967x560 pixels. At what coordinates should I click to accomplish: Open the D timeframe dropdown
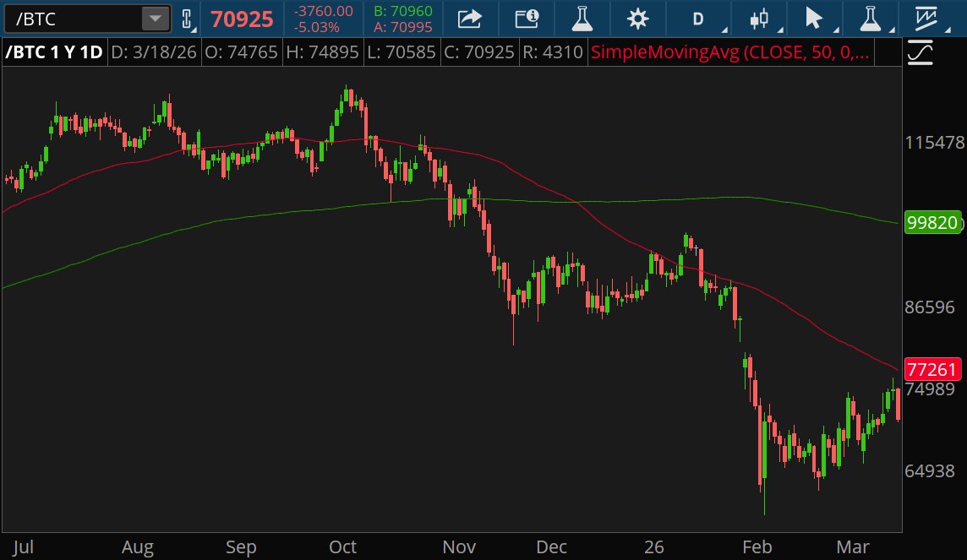[699, 18]
